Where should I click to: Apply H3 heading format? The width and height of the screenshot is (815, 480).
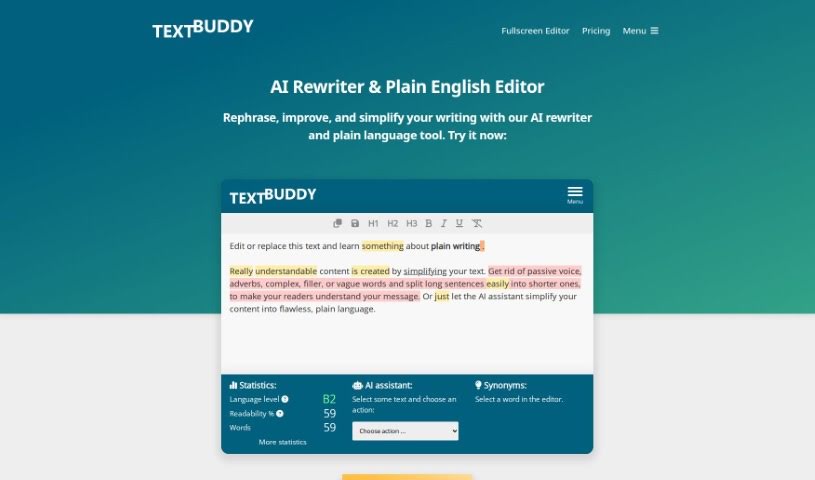point(412,223)
